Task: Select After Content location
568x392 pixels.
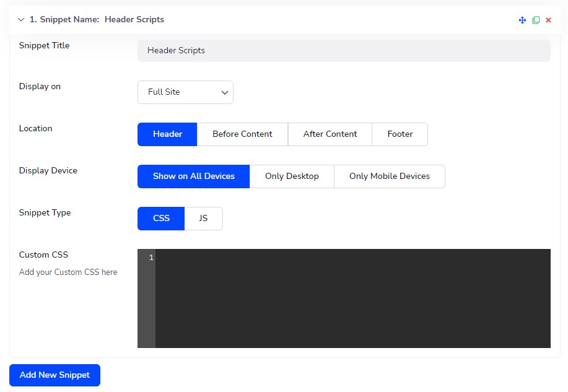Action: coord(330,134)
